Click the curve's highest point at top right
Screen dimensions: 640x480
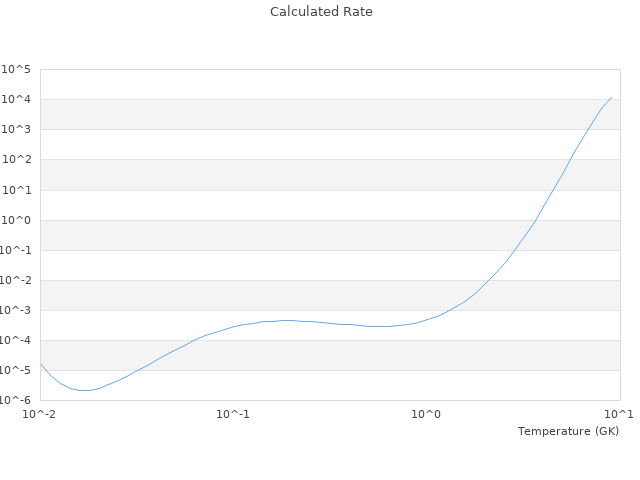point(611,97)
